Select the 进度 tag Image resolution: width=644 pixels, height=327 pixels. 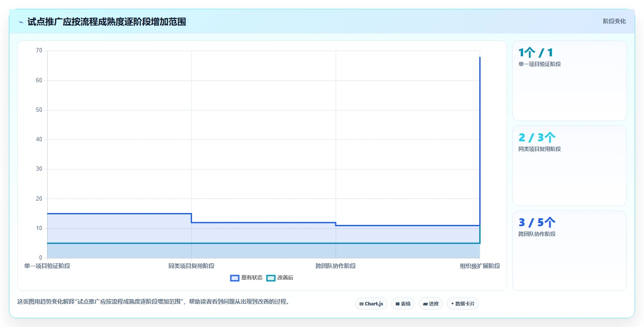431,304
